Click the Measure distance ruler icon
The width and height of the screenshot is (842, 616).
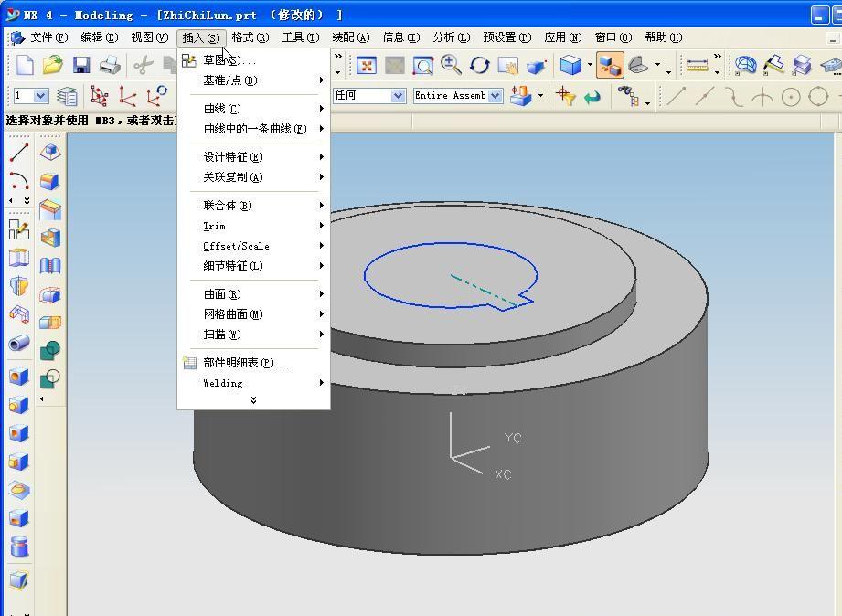[697, 65]
